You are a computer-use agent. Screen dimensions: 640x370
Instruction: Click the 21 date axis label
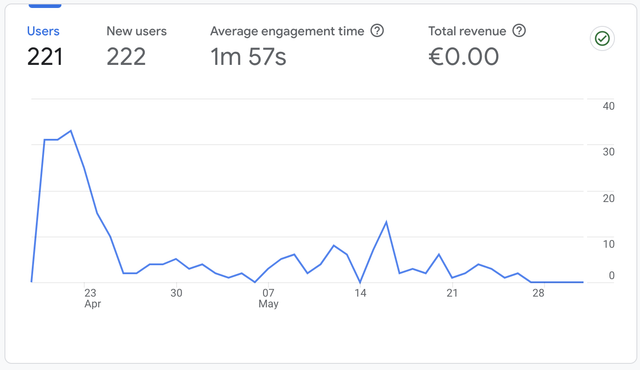pyautogui.click(x=452, y=293)
